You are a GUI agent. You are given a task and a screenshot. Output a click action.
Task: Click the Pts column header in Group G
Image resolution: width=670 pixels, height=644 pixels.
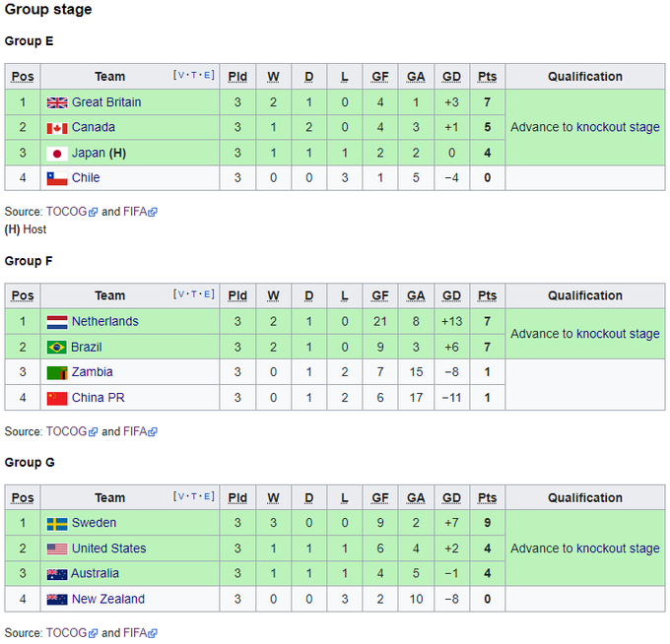487,498
